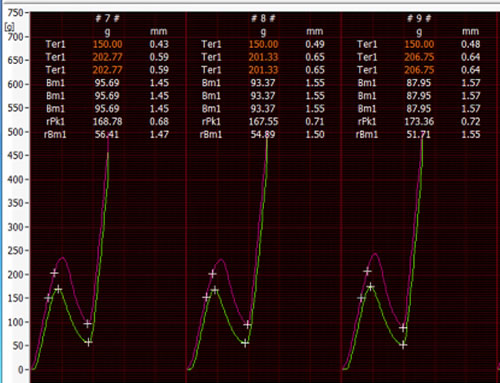Click the rBm1 value 51.71
Viewport: 500px width, 383px height.
(x=418, y=134)
